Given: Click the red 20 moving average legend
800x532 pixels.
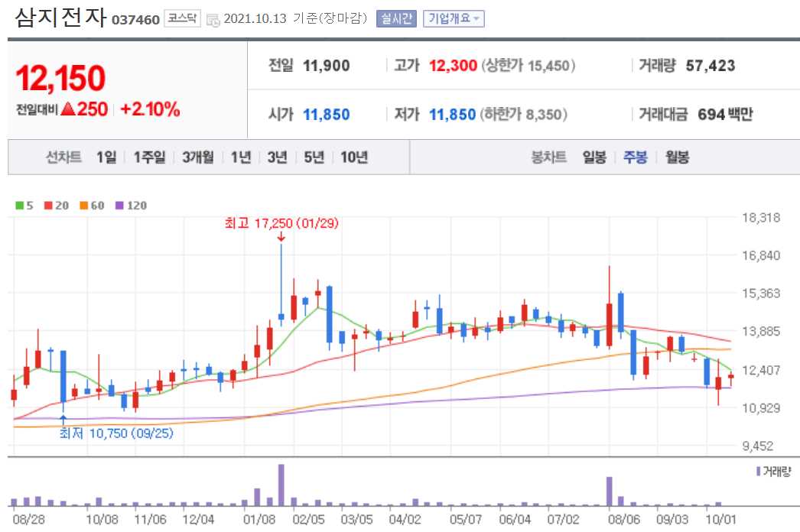Looking at the screenshot, I should click(x=57, y=206).
